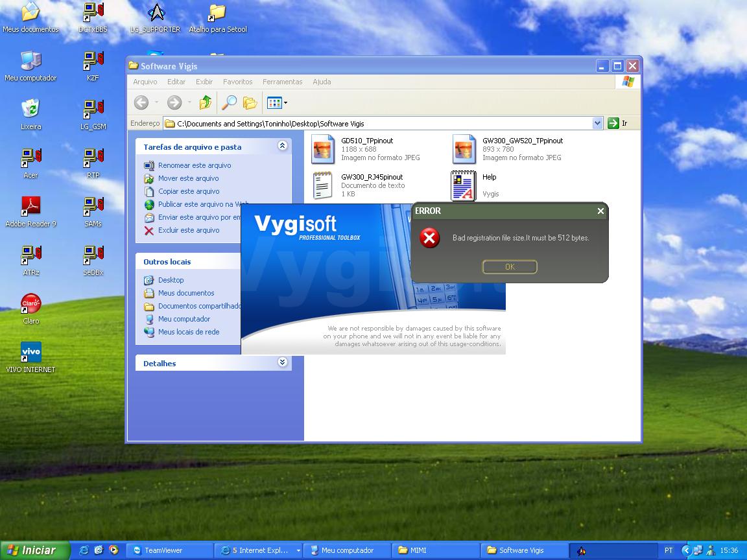Select the Lixeira recycle bin icon
The width and height of the screenshot is (747, 560).
click(30, 115)
